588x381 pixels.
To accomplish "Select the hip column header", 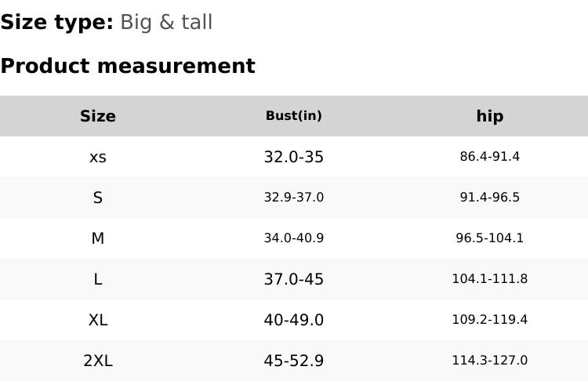I will click(x=490, y=116).
